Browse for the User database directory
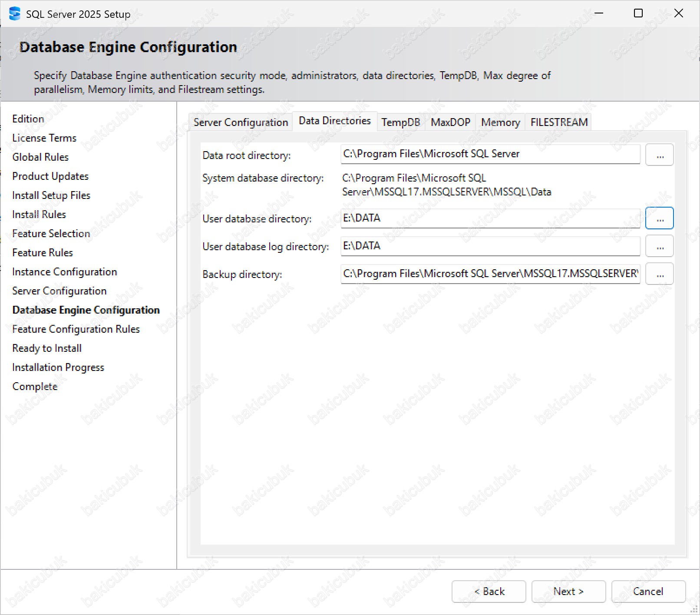The image size is (700, 615). 659,218
